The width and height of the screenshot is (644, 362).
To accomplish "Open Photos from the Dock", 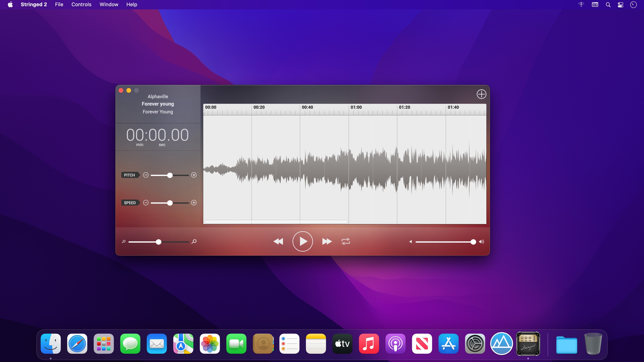I will click(210, 343).
